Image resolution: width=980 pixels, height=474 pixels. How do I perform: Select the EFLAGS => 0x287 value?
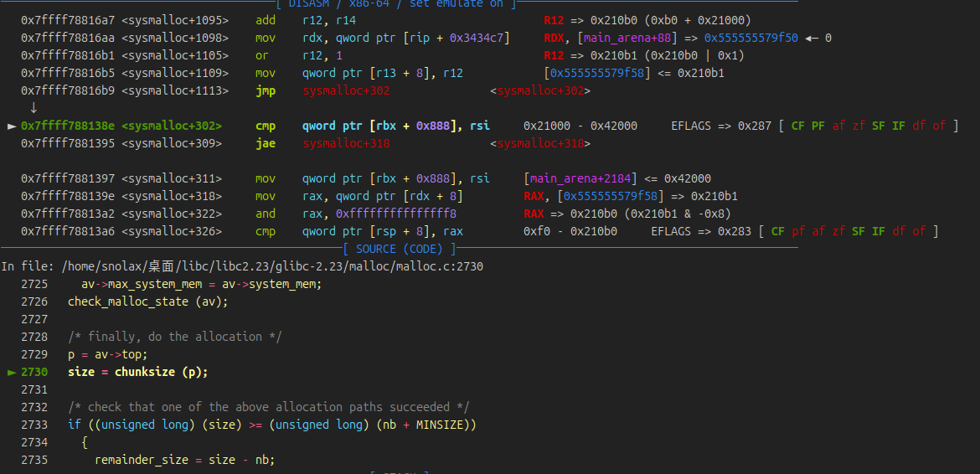721,126
